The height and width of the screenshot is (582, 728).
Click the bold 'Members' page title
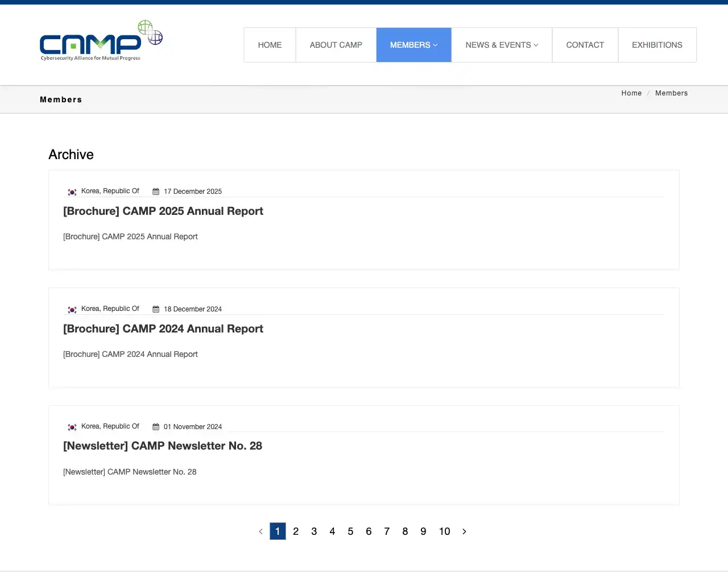[x=61, y=99]
